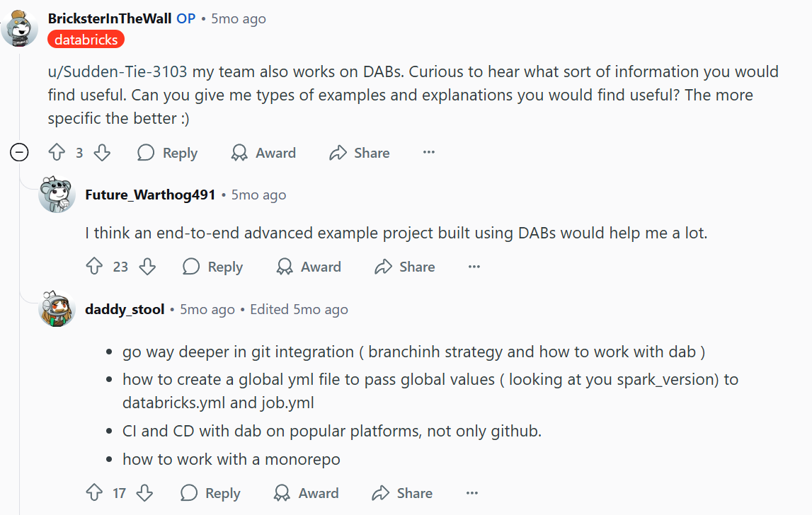
Task: Open the overflow menu on the top comment
Action: (x=428, y=152)
